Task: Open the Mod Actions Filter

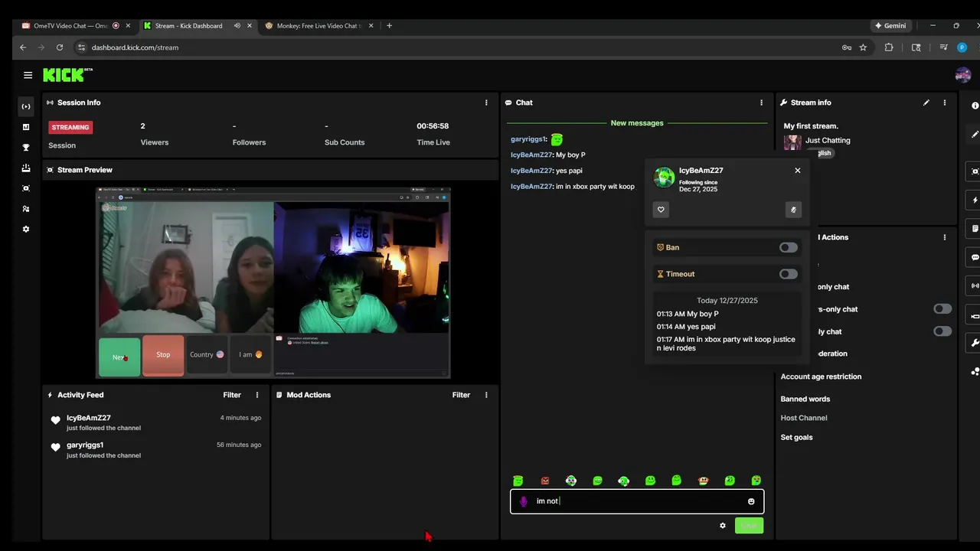Action: (x=461, y=395)
